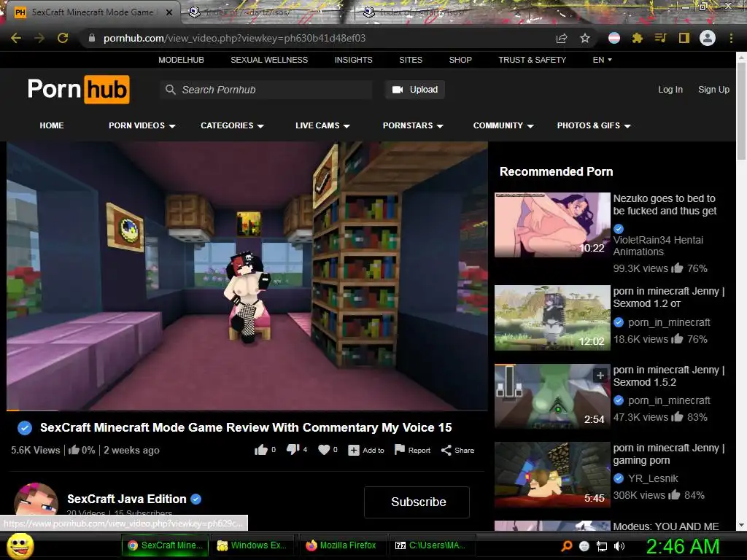Bookmark this page with the star icon

pos(585,38)
